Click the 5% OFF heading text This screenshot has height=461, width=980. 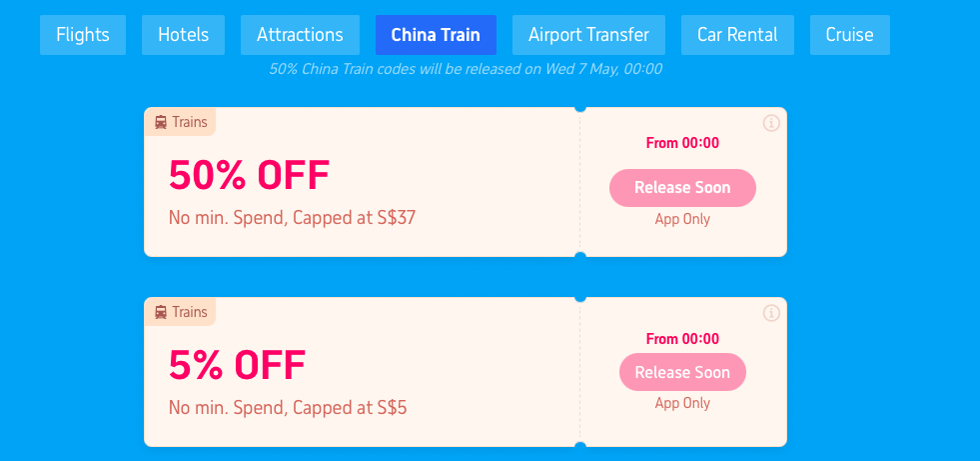point(237,365)
